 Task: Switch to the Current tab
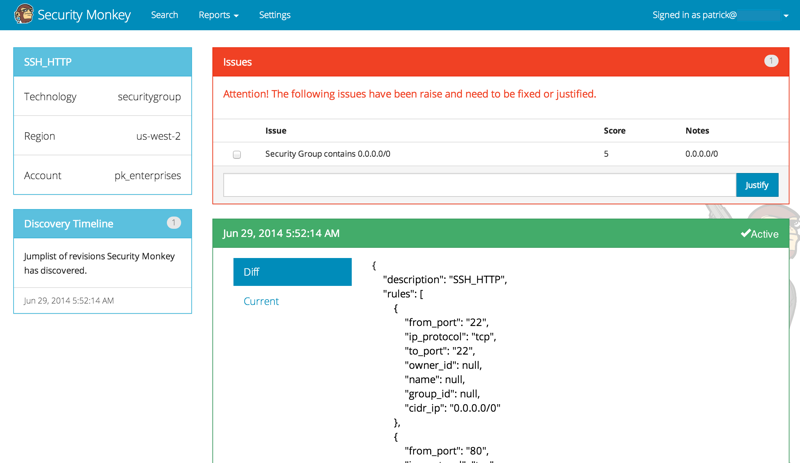(x=261, y=301)
